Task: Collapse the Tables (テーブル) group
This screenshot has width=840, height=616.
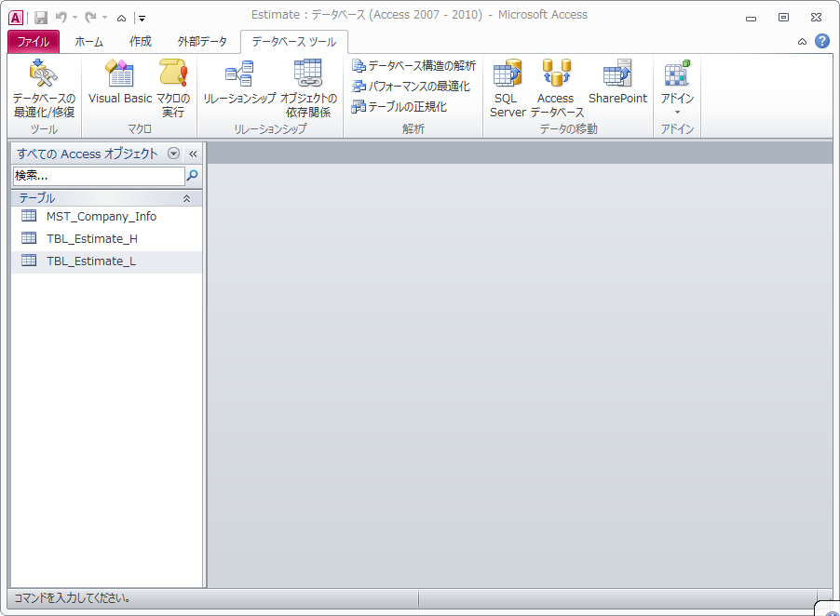Action: 186,198
